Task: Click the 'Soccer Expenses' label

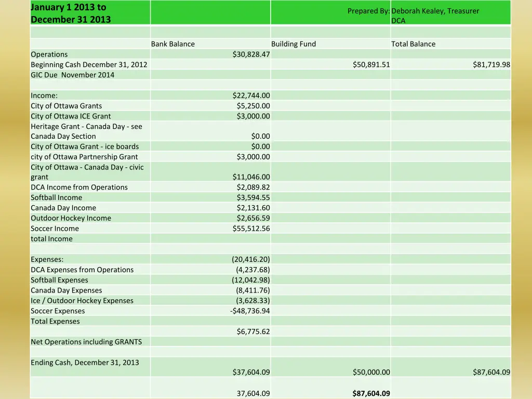Action: coord(58,311)
